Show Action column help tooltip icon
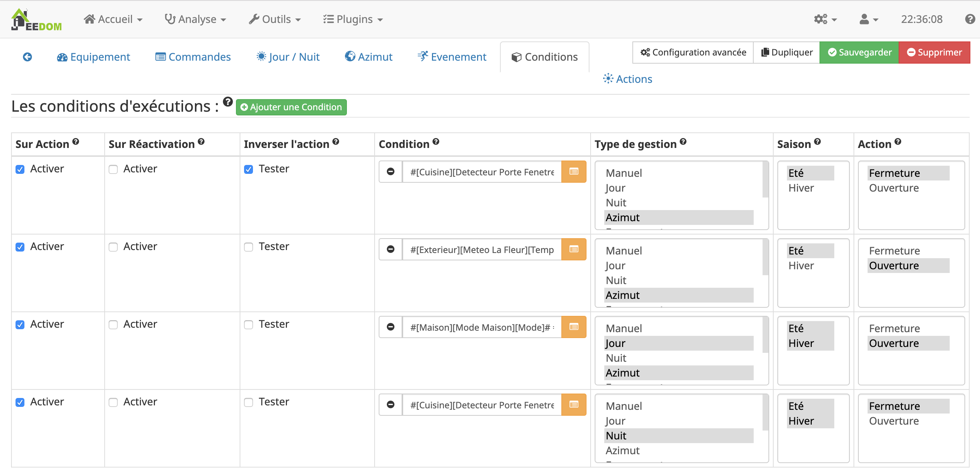Viewport: 980px width, 469px height. pos(898,142)
